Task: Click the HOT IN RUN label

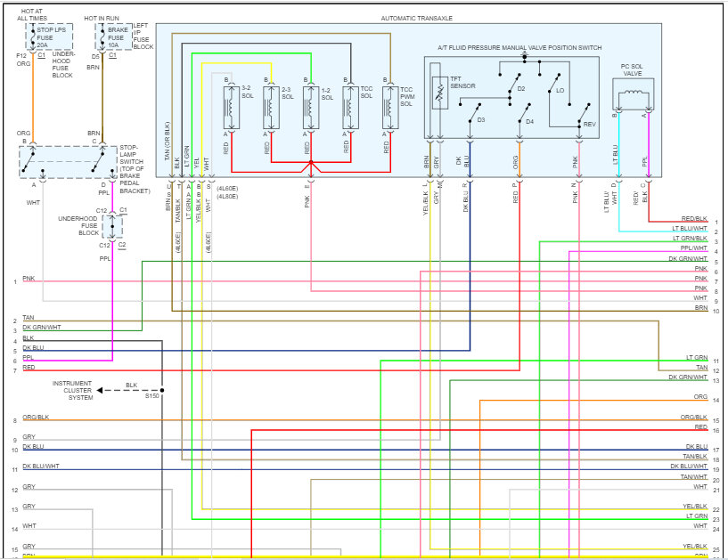Action: (102, 19)
